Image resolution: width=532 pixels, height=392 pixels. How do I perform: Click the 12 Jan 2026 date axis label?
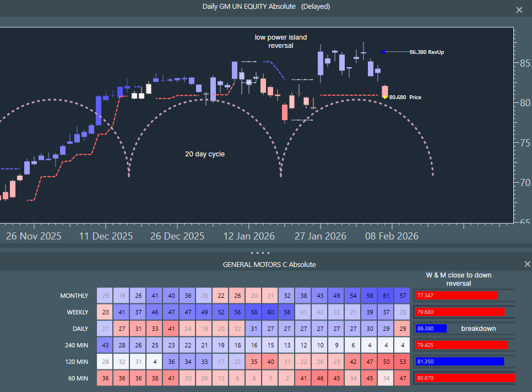pyautogui.click(x=249, y=236)
